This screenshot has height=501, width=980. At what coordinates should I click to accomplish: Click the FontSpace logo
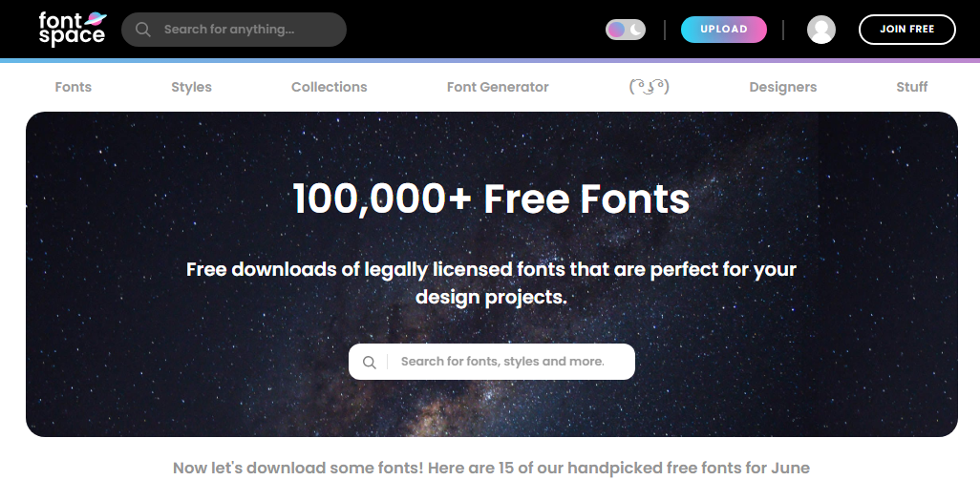click(72, 29)
